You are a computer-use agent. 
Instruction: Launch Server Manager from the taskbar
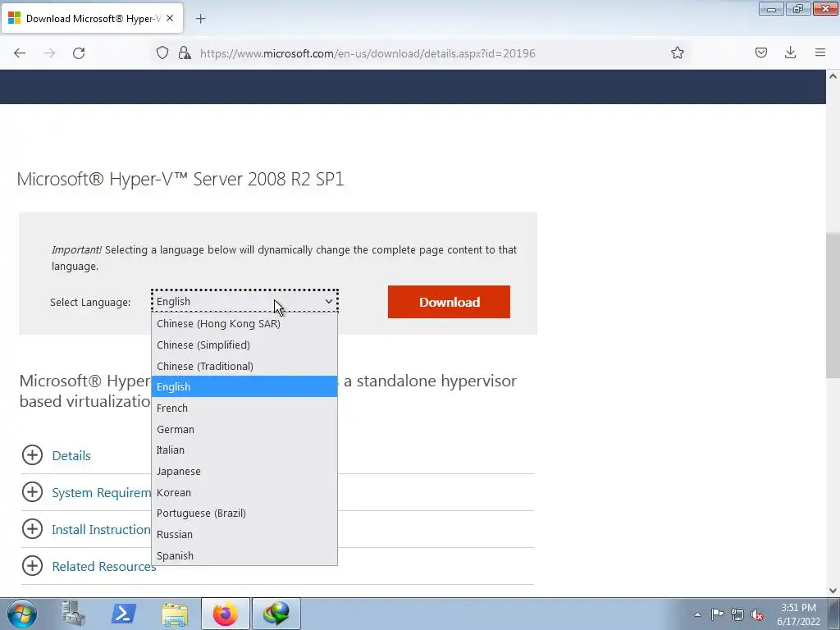(x=73, y=614)
